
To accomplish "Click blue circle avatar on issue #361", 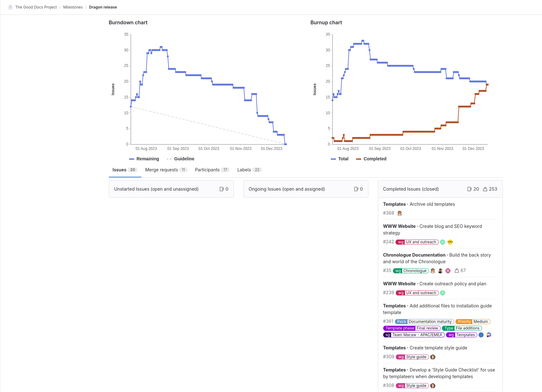I will click(481, 335).
